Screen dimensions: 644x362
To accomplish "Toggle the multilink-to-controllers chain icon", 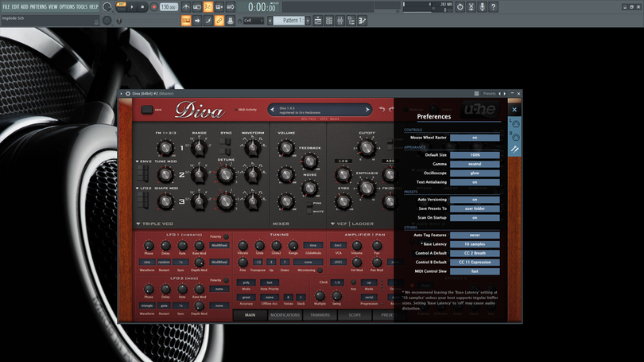I will click(219, 21).
